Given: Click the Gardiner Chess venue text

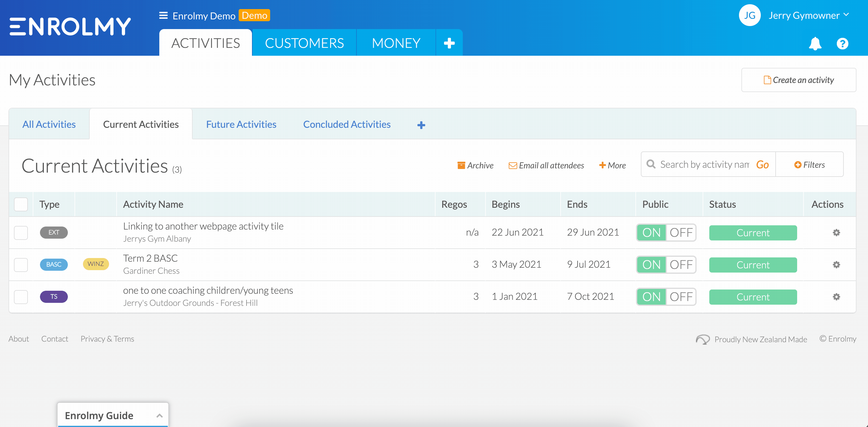Looking at the screenshot, I should click(x=151, y=271).
